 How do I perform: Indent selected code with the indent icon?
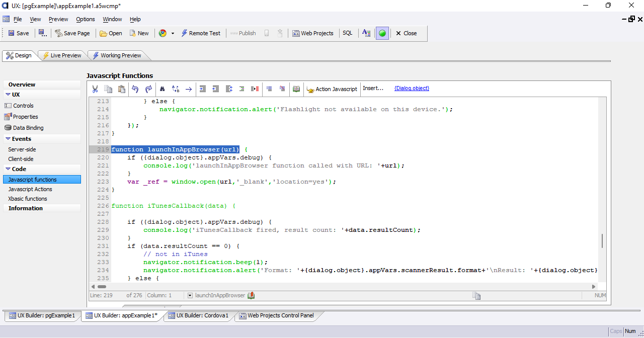(203, 89)
